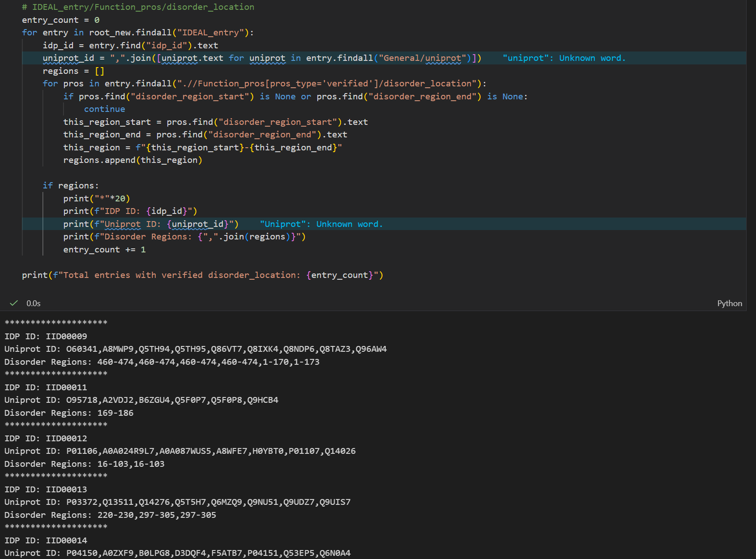Screen dimensions: 756x559
Task: Click the capitalized "Uniprot": Unknown word. warning
Action: point(321,224)
